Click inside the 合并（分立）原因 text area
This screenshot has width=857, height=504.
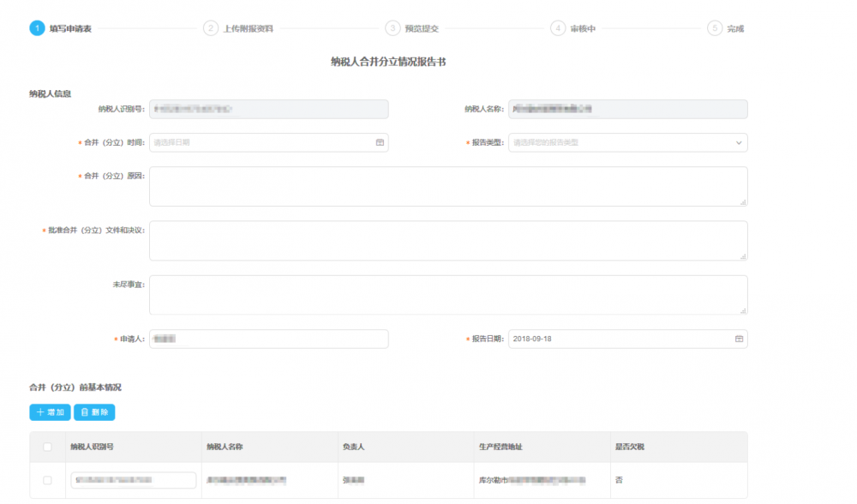(x=447, y=185)
